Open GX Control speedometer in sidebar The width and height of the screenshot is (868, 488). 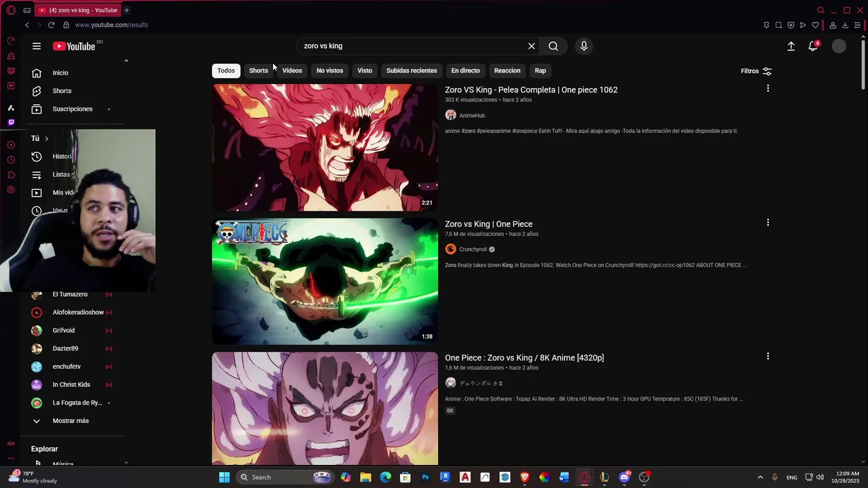[x=11, y=41]
